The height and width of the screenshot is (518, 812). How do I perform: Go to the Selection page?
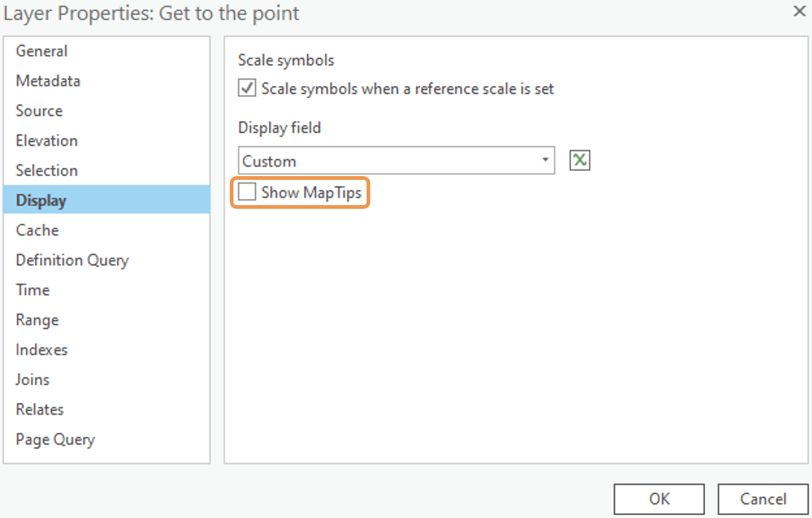coord(46,170)
